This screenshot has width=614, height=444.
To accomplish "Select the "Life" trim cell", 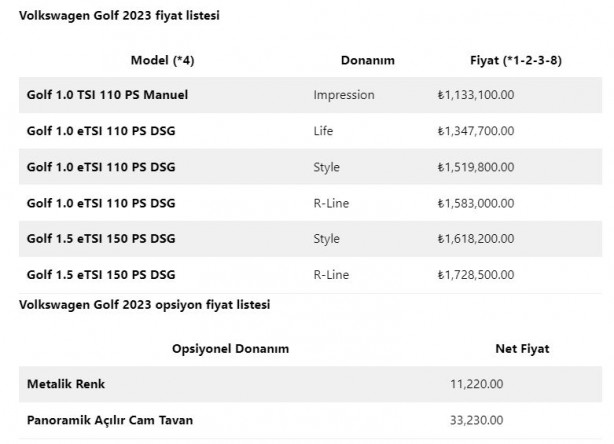I will click(x=325, y=131).
